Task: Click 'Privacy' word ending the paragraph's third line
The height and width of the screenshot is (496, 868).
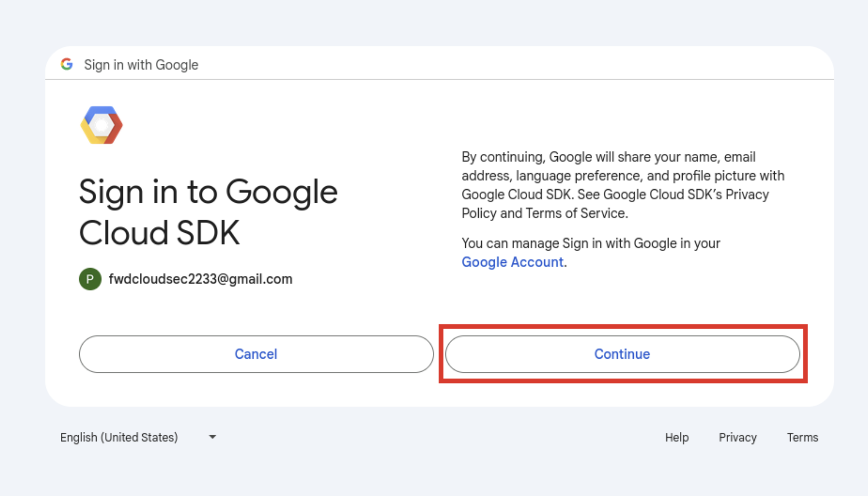Action: point(747,194)
